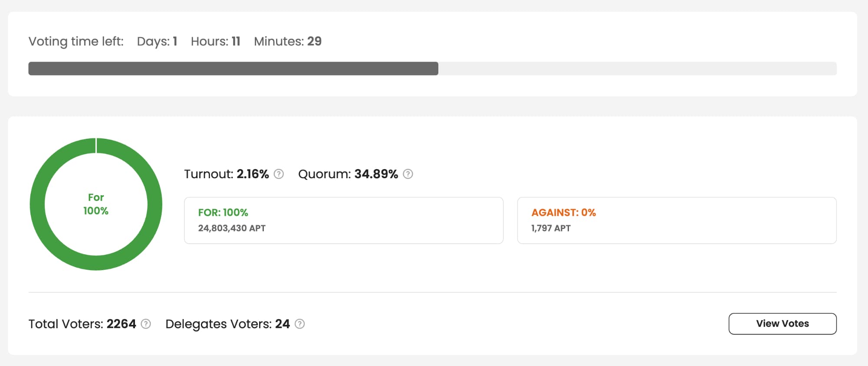This screenshot has height=366, width=868.
Task: Click the "Voting time left" label
Action: point(76,41)
